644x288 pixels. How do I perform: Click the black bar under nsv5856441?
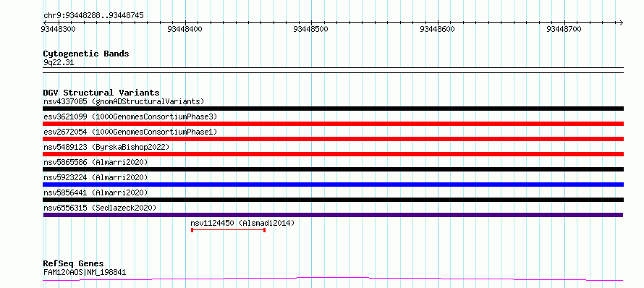coord(333,200)
